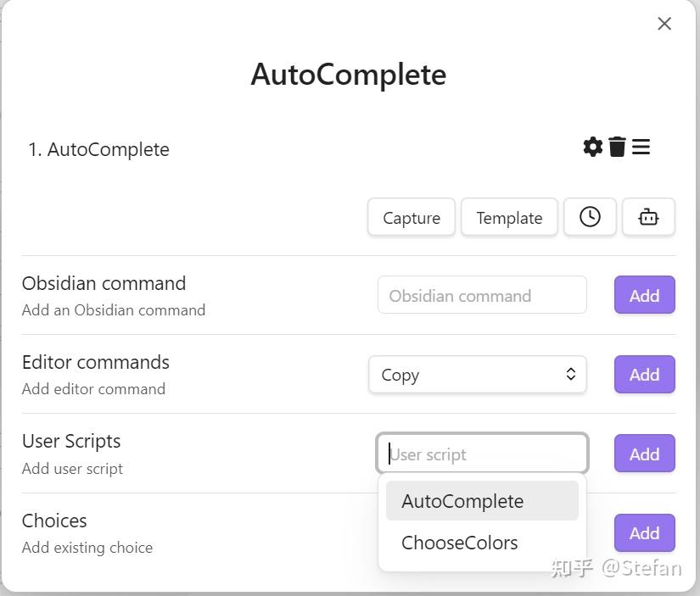
Task: Click Add beside the User Scripts field
Action: coord(644,454)
